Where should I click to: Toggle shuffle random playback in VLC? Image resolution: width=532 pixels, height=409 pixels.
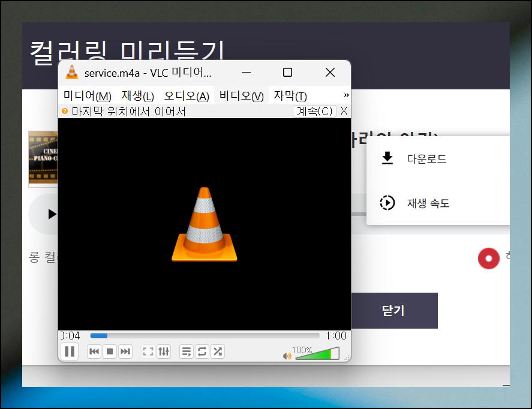click(218, 351)
